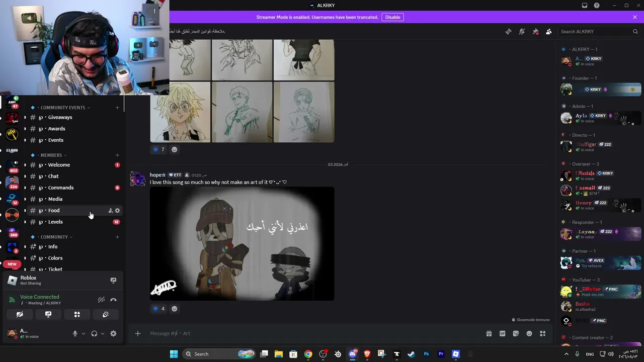
Task: Add reaction to hope's art post
Action: [175, 309]
